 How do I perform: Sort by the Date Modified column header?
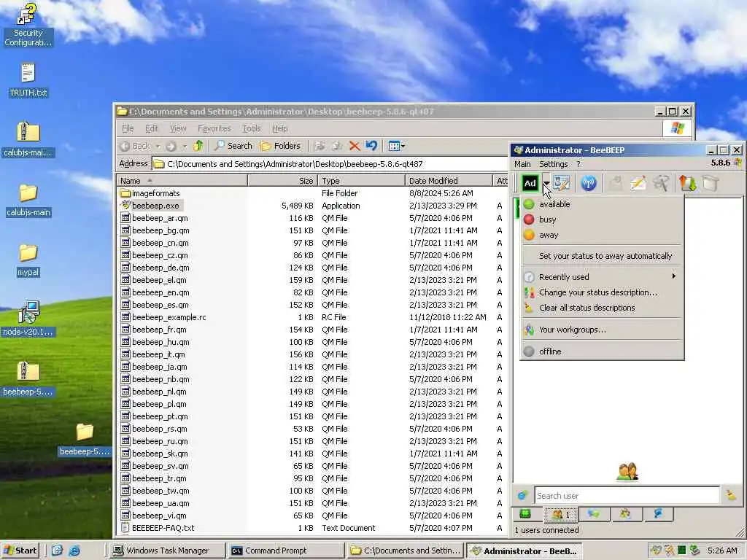point(449,181)
